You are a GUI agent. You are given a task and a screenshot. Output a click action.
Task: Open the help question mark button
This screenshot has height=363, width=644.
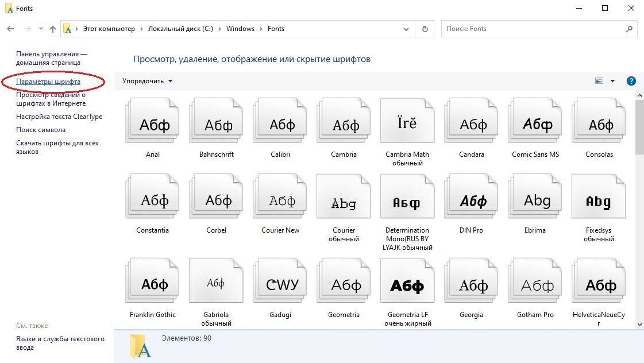pos(631,81)
